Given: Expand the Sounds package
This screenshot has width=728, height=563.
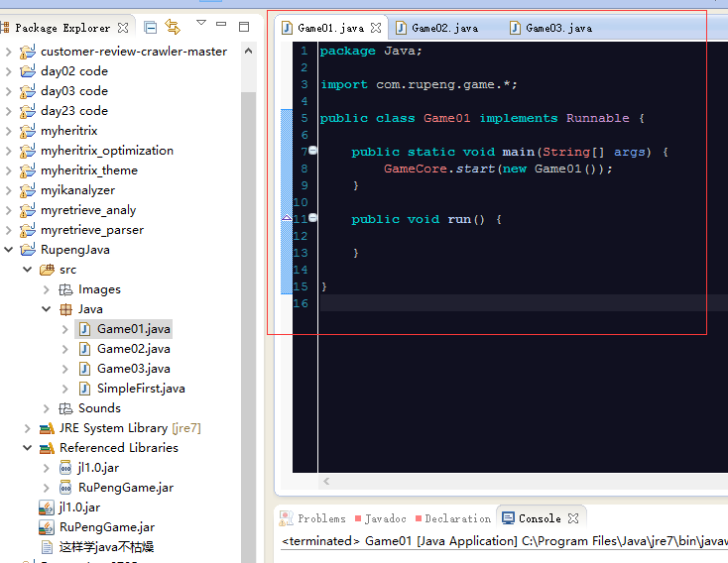Looking at the screenshot, I should (46, 408).
